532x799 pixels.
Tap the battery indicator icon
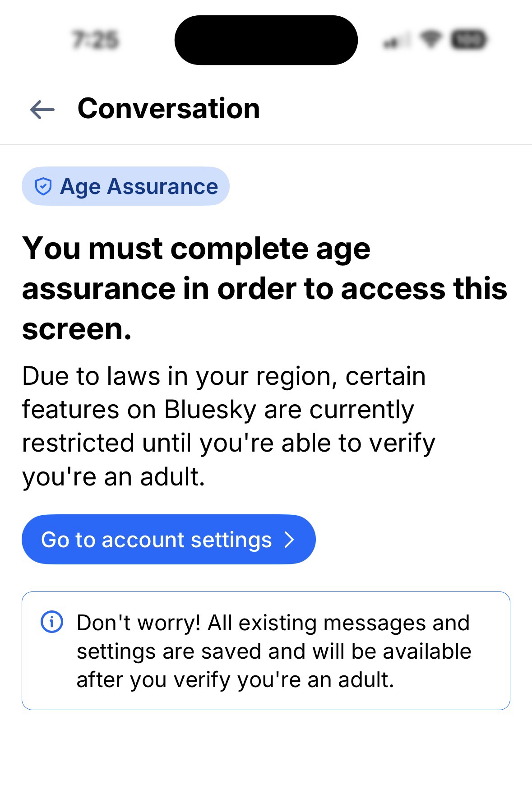[x=469, y=39]
